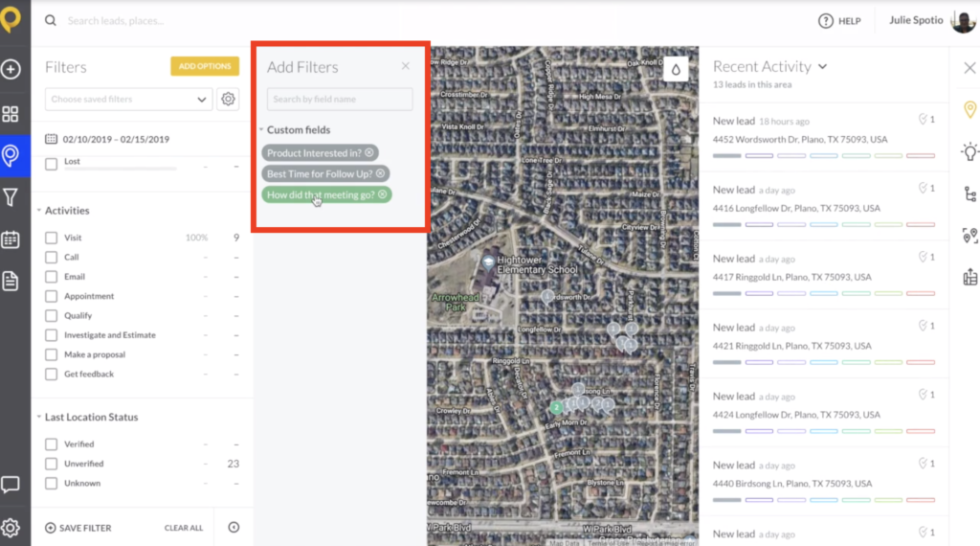
Task: Open saved filters gear settings
Action: pyautogui.click(x=228, y=99)
